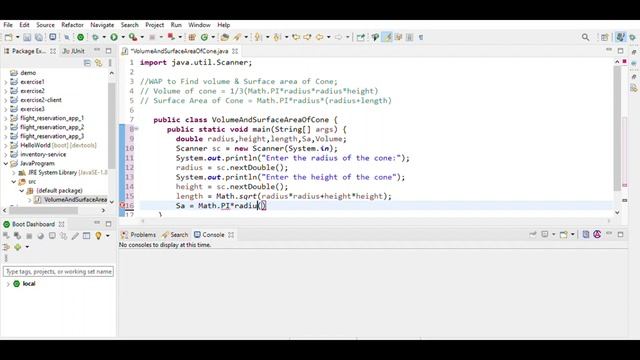Switch to the Problems tab
The height and width of the screenshot is (360, 640).
click(139, 235)
